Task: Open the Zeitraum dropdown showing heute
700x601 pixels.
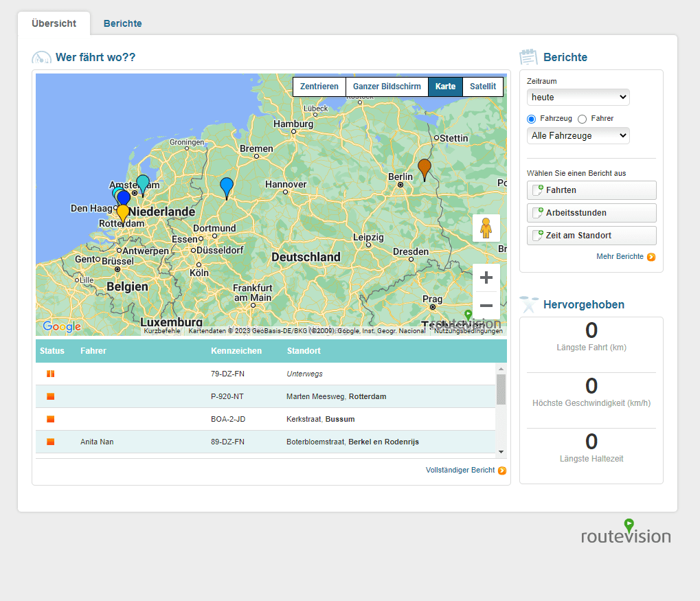Action: (x=578, y=97)
